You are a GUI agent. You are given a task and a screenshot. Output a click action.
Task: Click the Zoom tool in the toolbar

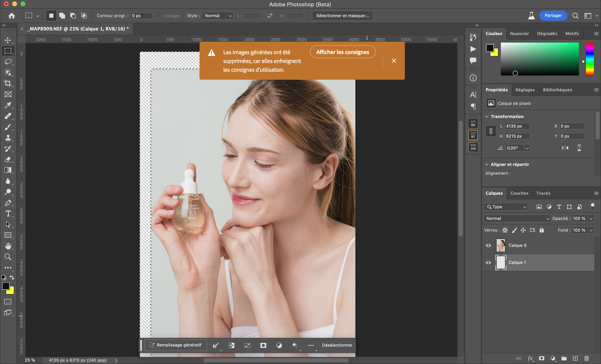pos(8,257)
